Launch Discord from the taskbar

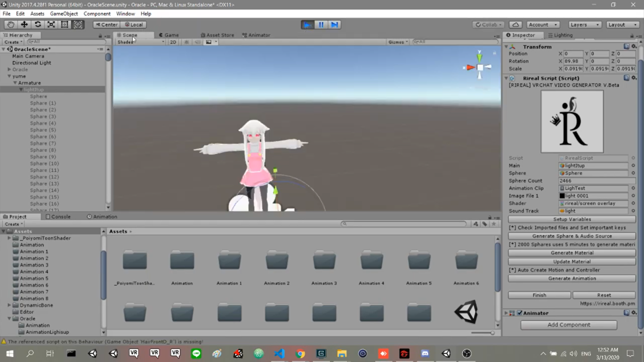pos(425,353)
